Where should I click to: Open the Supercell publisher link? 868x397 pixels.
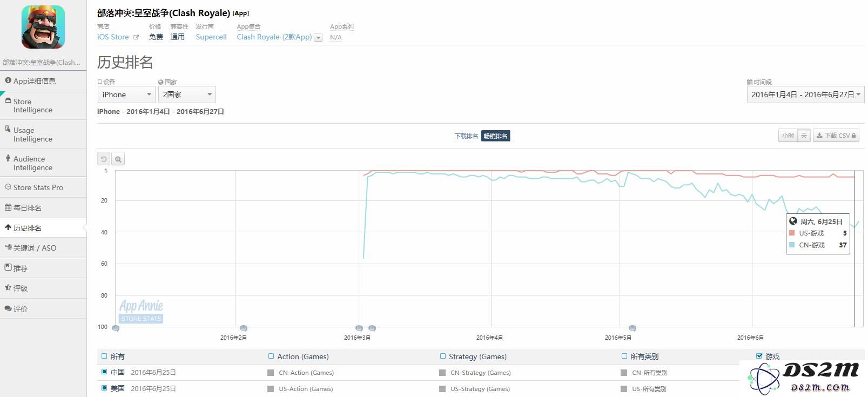pyautogui.click(x=211, y=37)
